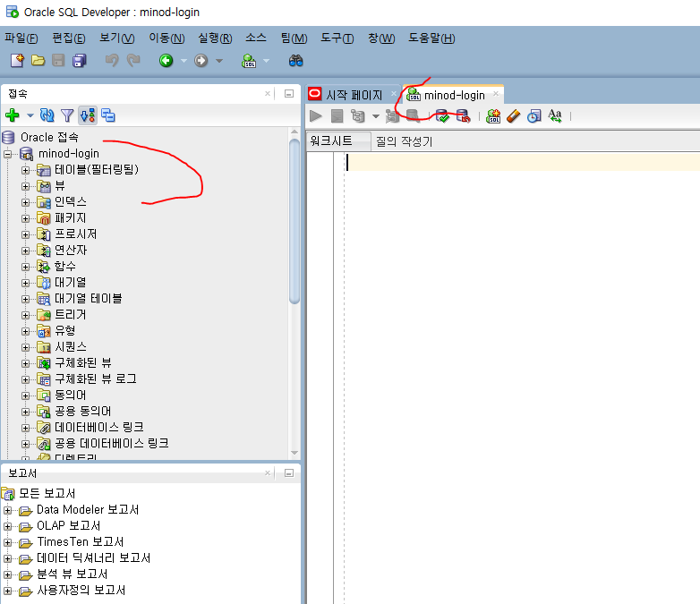Expand the 인덱스 node

25,202
